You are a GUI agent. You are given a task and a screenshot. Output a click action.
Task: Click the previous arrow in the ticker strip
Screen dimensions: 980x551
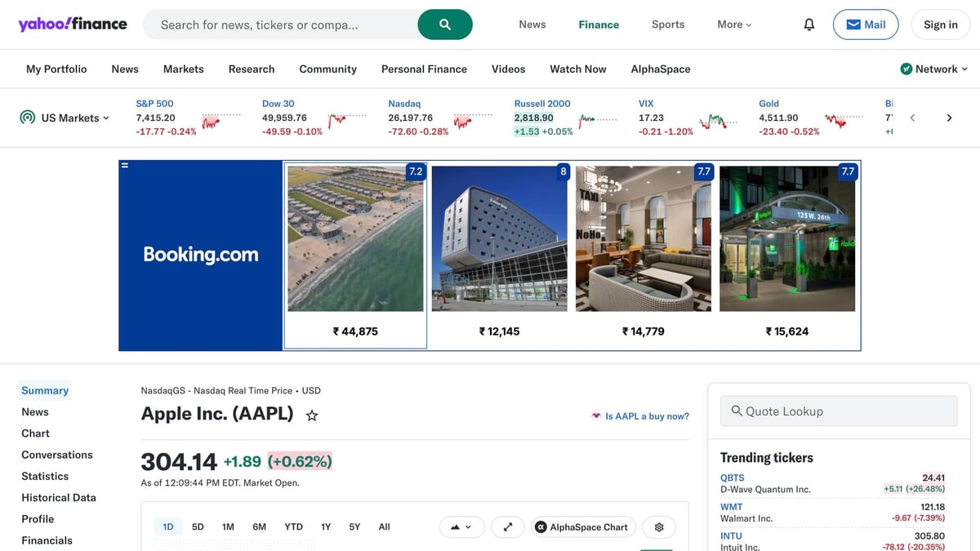click(912, 118)
